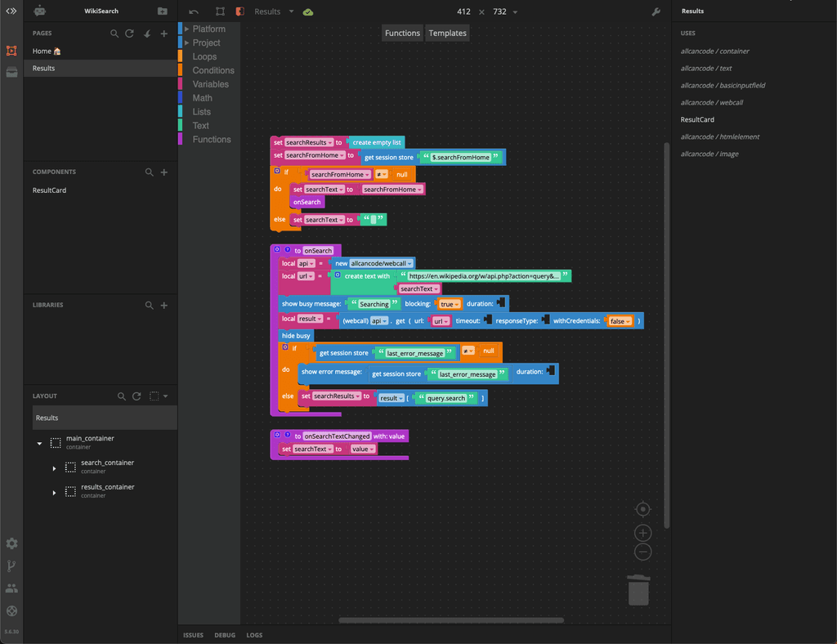This screenshot has width=837, height=644.
Task: Click the undo arrow icon
Action: point(194,11)
